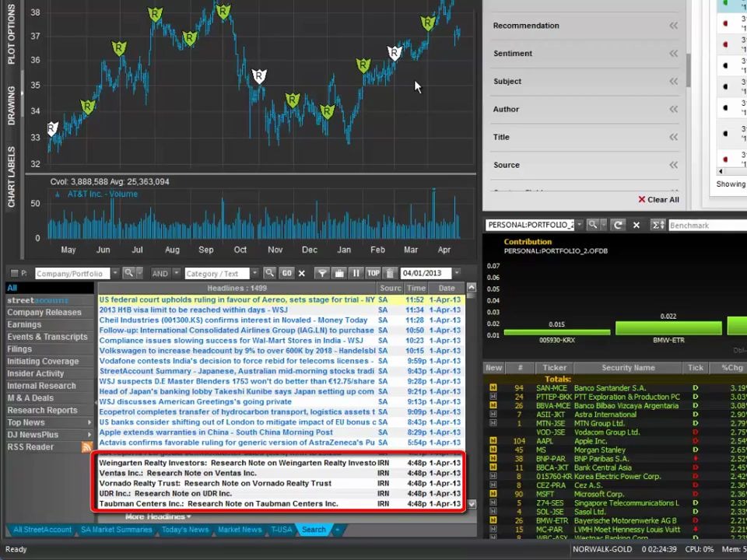
Task: Open the Ventas Inc. research note headline
Action: pyautogui.click(x=280, y=473)
